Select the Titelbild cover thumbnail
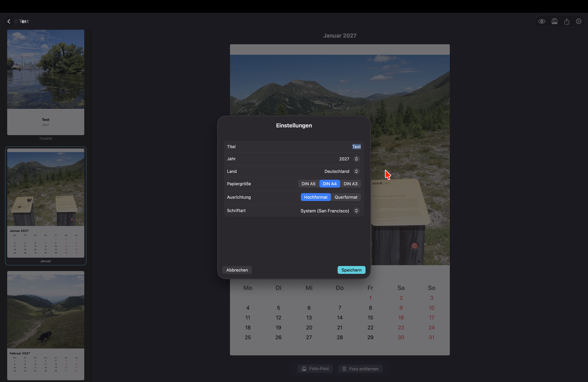588x382 pixels. pos(45,82)
